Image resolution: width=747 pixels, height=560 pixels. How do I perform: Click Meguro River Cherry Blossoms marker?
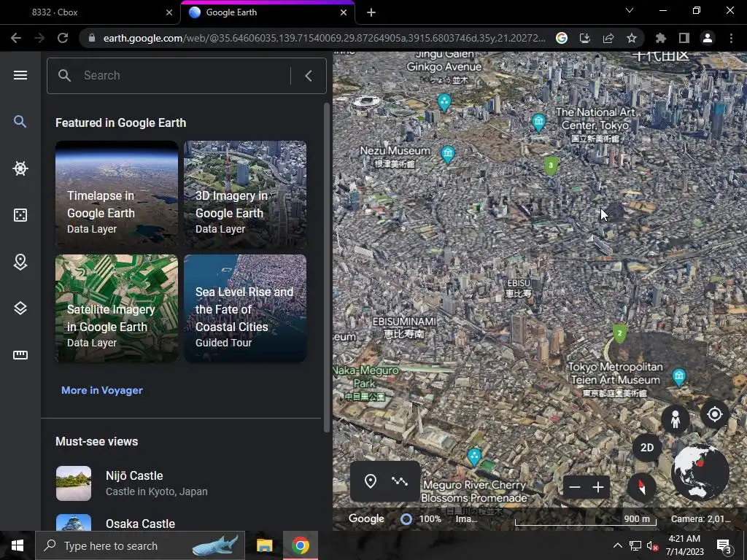(x=474, y=456)
